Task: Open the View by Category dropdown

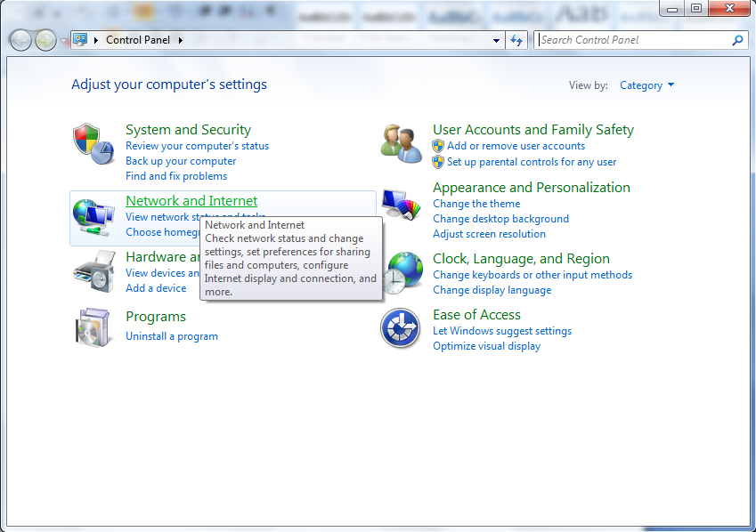Action: pyautogui.click(x=646, y=85)
